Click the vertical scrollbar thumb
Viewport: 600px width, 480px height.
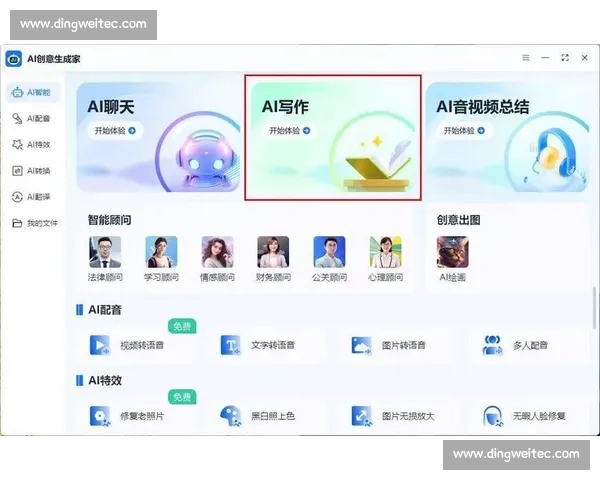[x=594, y=307]
